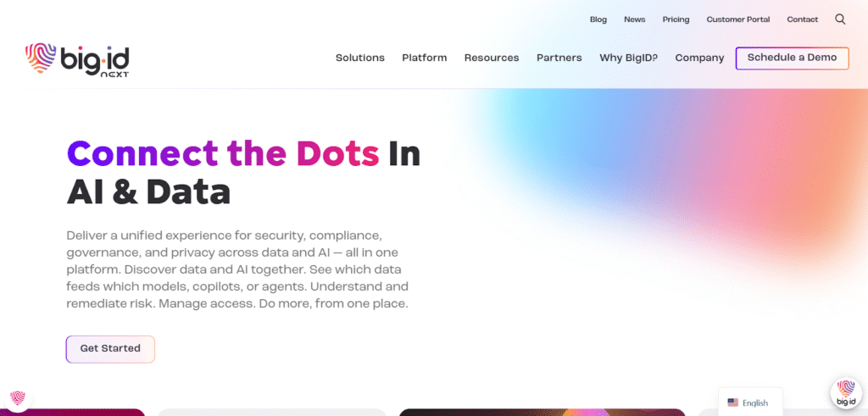Viewport: 868px width, 416px height.
Task: Expand the Resources menu
Action: [x=492, y=58]
